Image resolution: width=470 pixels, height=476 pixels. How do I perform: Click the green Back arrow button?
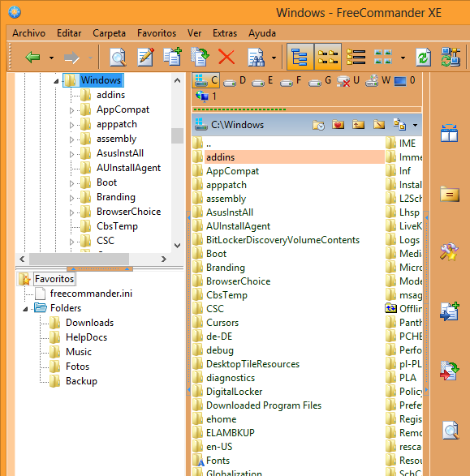click(32, 57)
